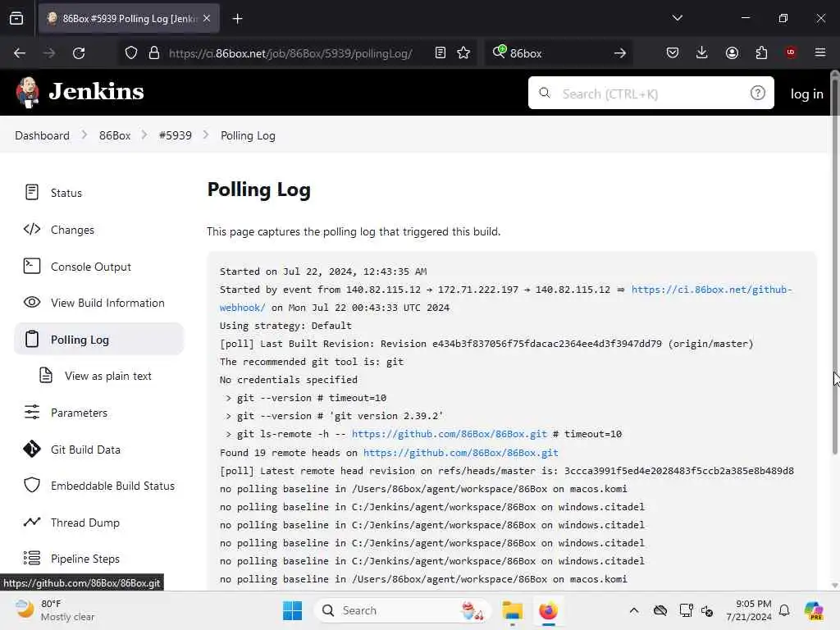The image size is (840, 630).
Task: Click the Jenkins butler logo
Action: pyautogui.click(x=27, y=92)
